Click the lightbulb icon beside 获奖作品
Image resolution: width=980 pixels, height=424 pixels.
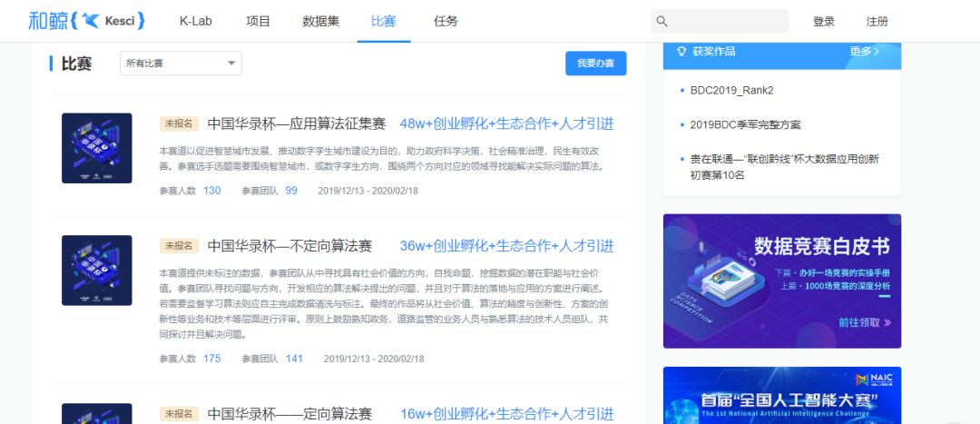point(681,51)
